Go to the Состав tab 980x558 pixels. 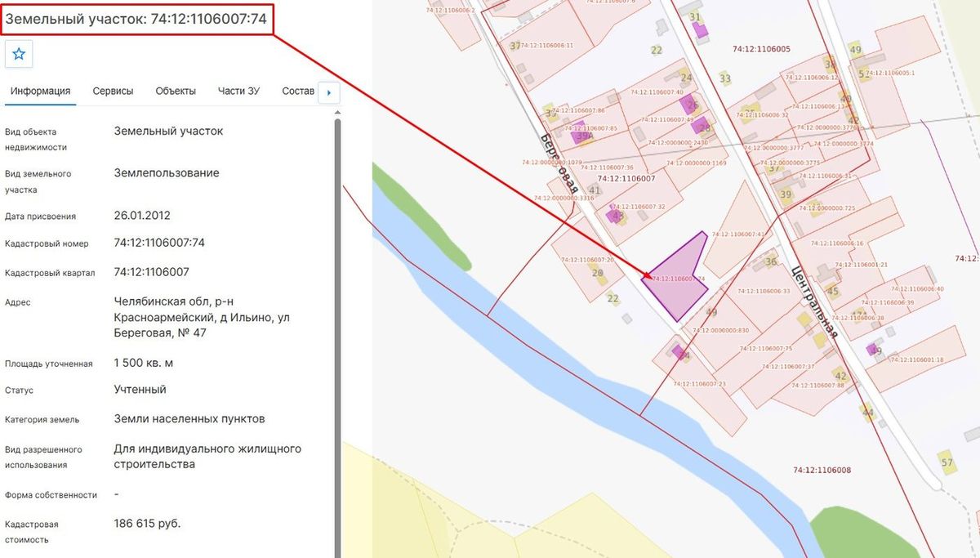tap(298, 91)
